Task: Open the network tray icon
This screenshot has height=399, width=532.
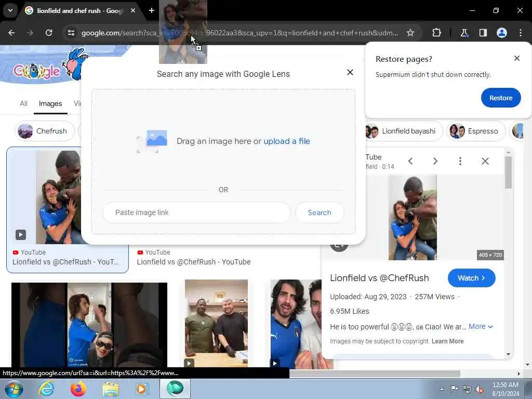Action: pos(467,390)
